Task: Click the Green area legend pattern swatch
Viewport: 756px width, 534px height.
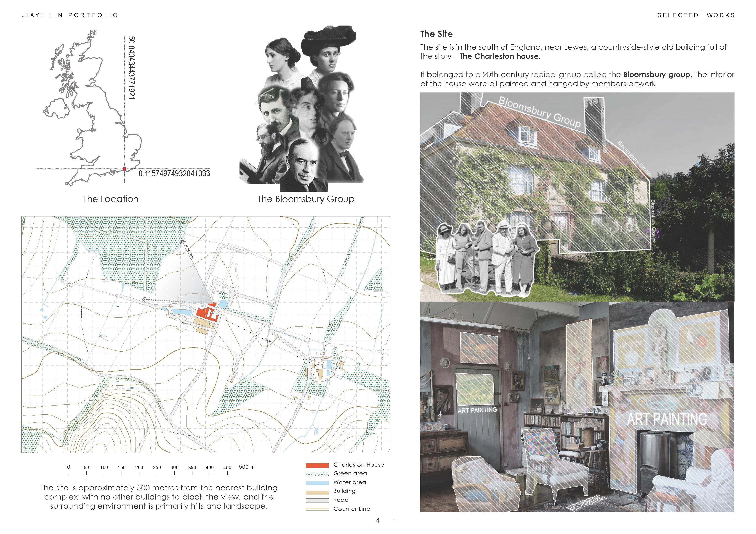Action: (x=317, y=474)
